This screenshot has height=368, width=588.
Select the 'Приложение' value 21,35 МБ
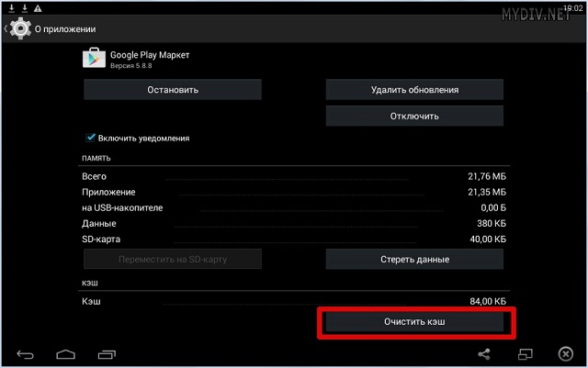[487, 192]
